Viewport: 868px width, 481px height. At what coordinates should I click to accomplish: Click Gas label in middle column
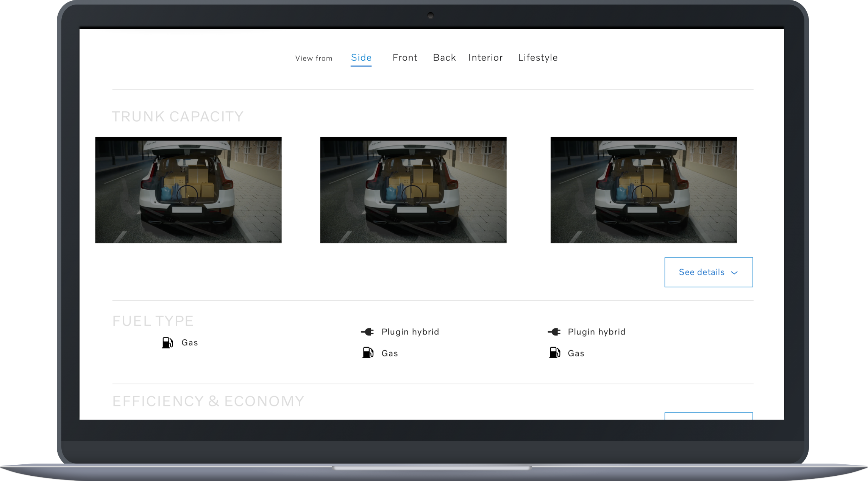click(390, 353)
